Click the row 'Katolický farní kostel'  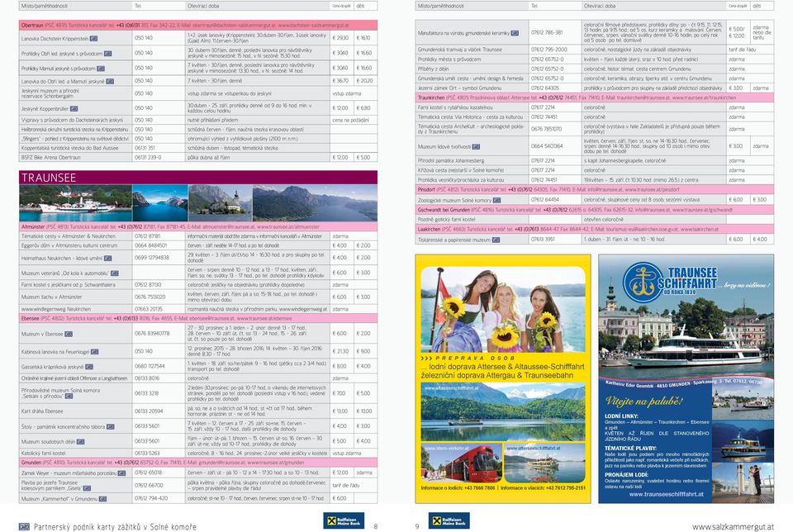click(x=198, y=454)
